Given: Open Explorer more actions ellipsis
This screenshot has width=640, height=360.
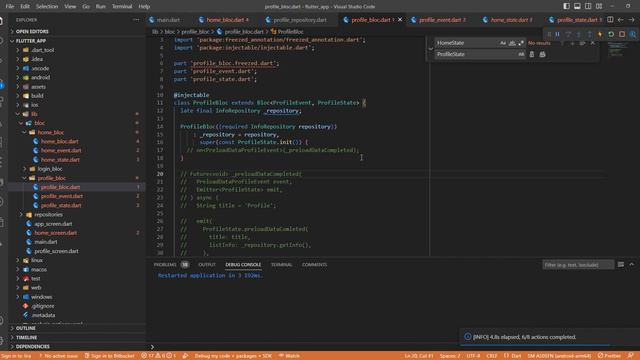Looking at the screenshot, I should [x=136, y=20].
